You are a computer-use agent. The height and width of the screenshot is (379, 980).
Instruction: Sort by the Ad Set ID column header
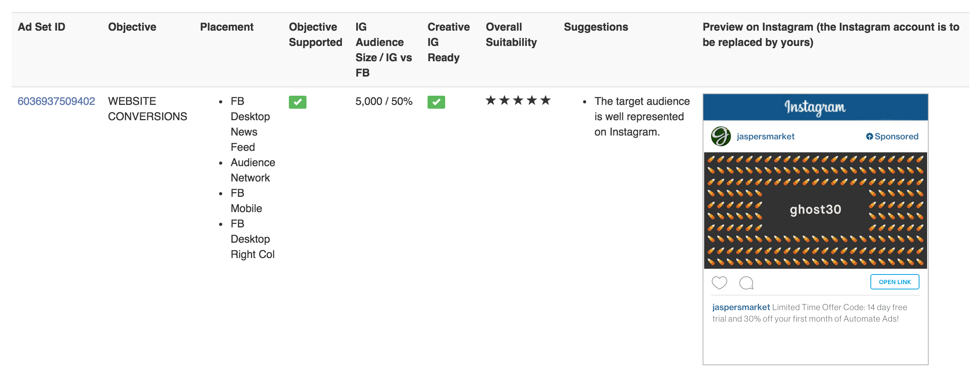coord(42,27)
